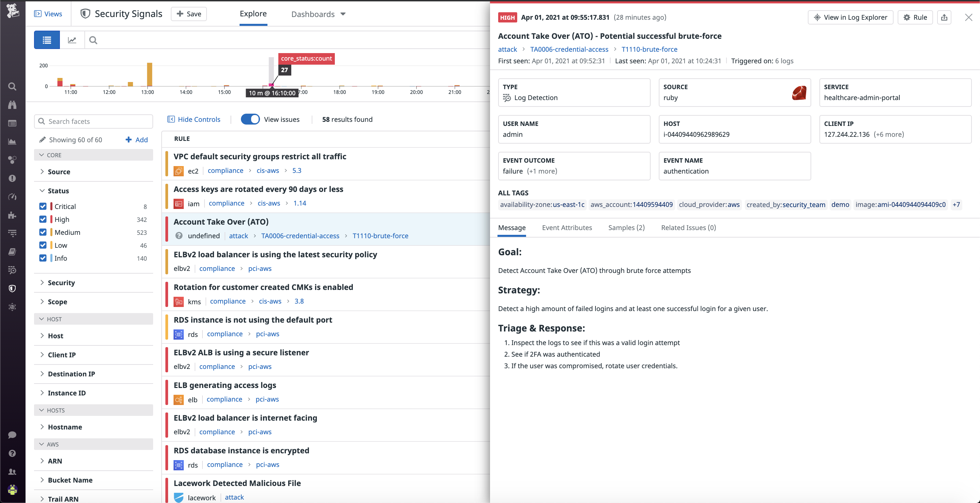The image size is (980, 503).
Task: Open the Watchdog binoculars icon in sidebar
Action: [12, 105]
